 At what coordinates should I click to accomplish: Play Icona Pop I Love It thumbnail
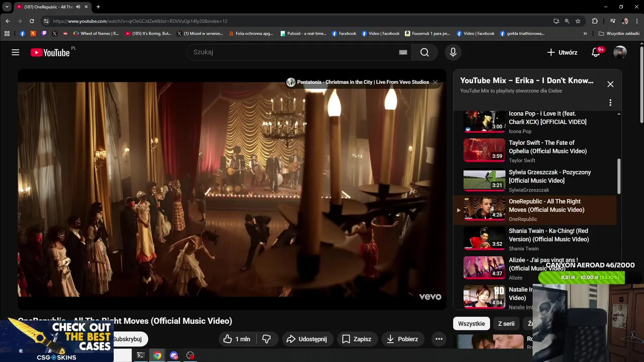pos(484,121)
